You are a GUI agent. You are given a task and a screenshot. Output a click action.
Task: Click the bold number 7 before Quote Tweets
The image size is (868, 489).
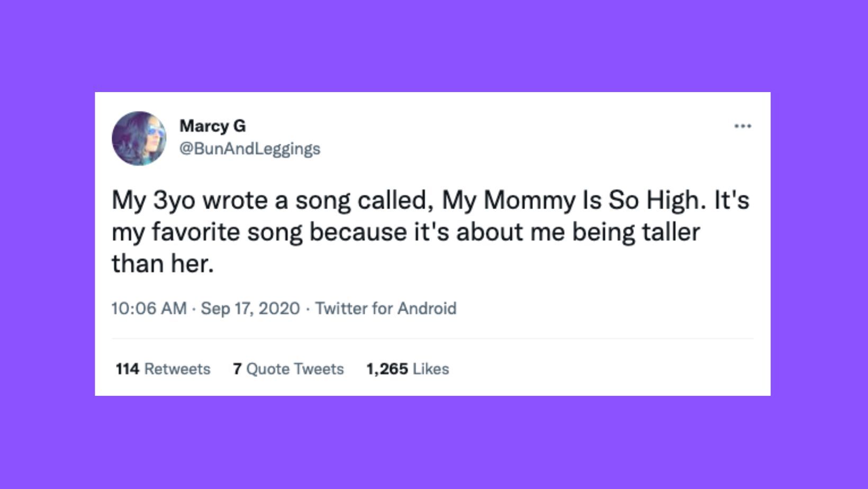pyautogui.click(x=237, y=369)
